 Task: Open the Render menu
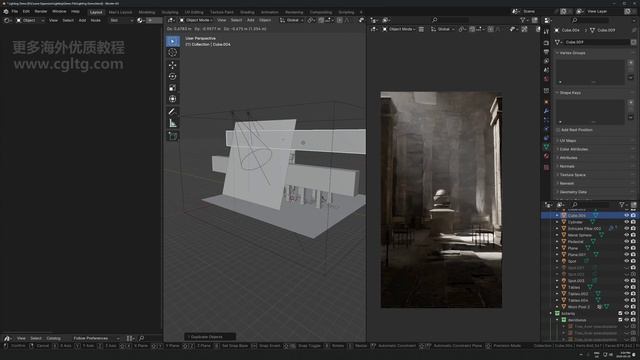coord(40,11)
